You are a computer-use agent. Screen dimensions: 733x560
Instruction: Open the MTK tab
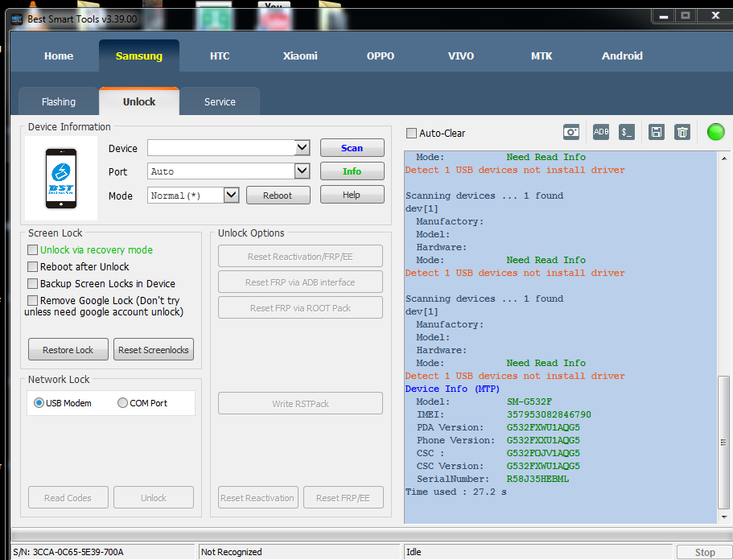coord(542,56)
